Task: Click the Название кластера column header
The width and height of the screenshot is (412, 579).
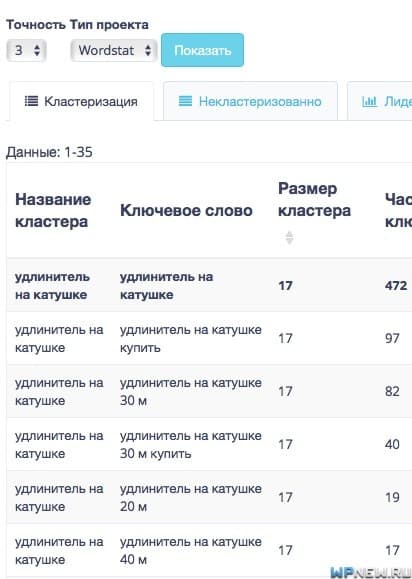Action: pos(53,210)
